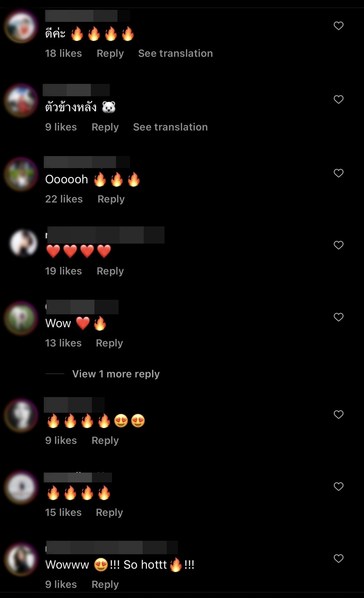Tap heart next to the 9-likes fire and heart-eyes comment
The image size is (364, 598).
click(x=338, y=415)
